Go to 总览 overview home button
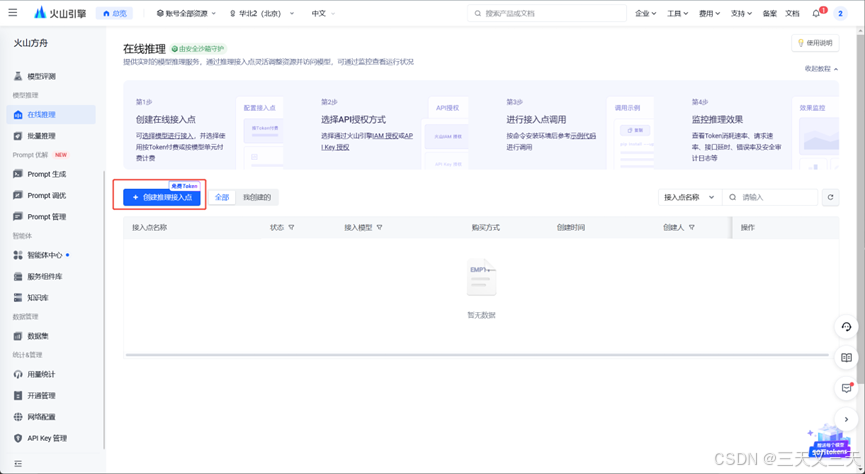 [x=115, y=13]
